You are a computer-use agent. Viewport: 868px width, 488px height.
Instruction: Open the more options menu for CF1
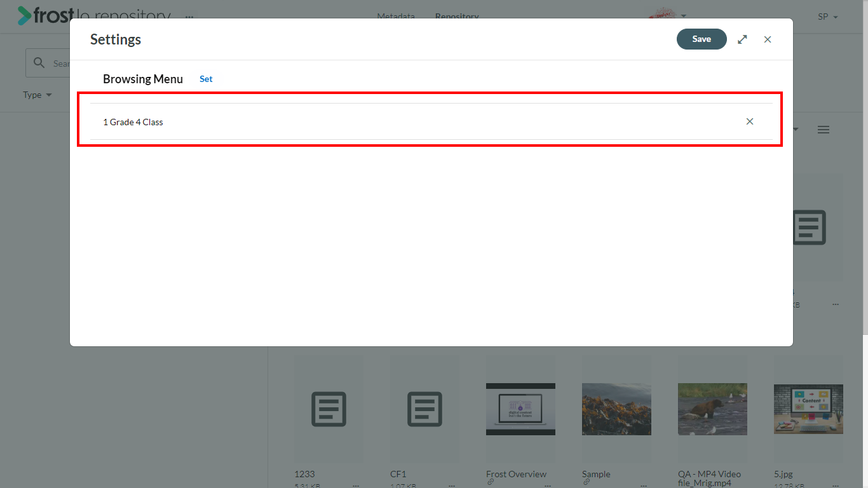pos(452,485)
